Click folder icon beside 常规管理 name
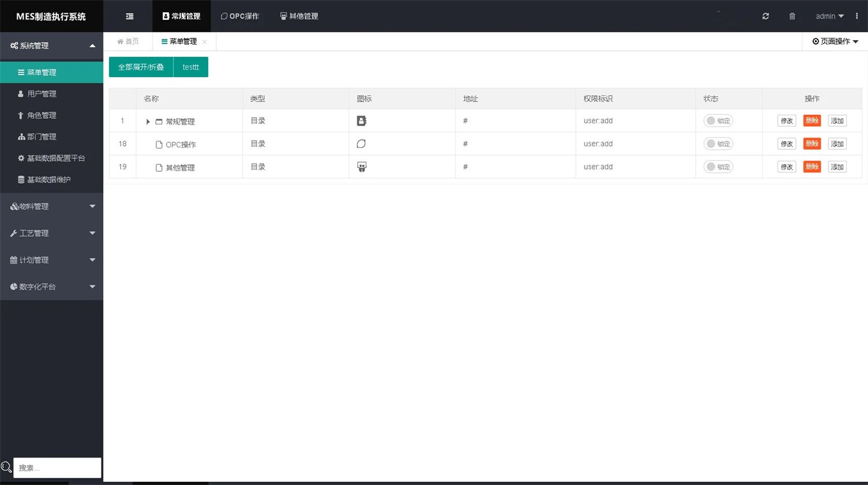The height and width of the screenshot is (485, 868). (x=159, y=121)
